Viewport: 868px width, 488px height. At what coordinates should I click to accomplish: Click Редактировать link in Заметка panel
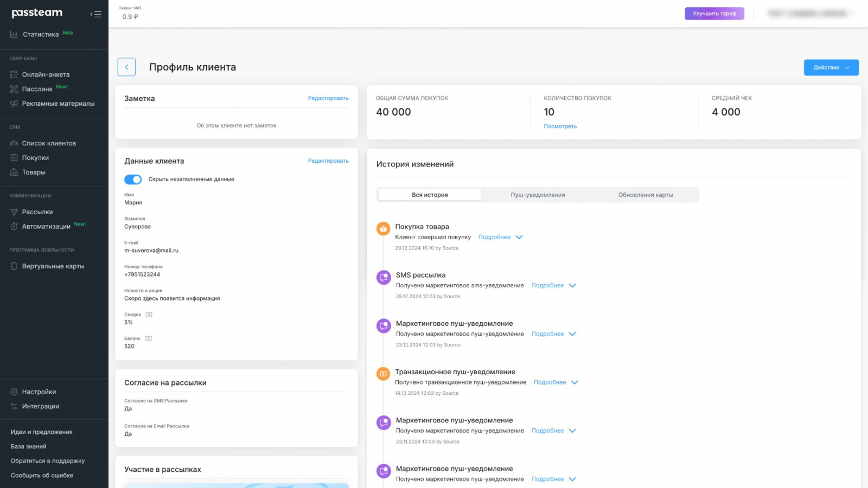pos(328,98)
